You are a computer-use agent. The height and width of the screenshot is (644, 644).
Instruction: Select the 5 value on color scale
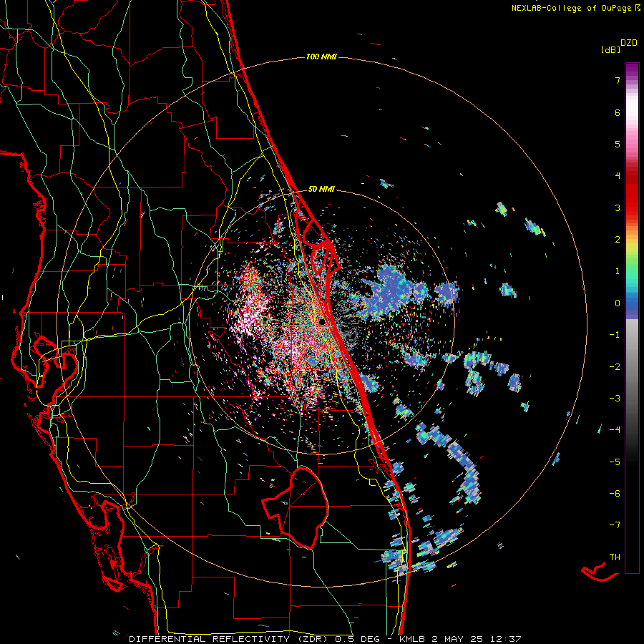pos(618,144)
